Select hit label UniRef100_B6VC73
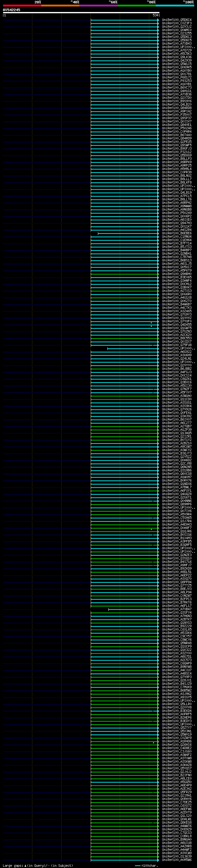The width and height of the screenshot is (197, 868). 176,88
